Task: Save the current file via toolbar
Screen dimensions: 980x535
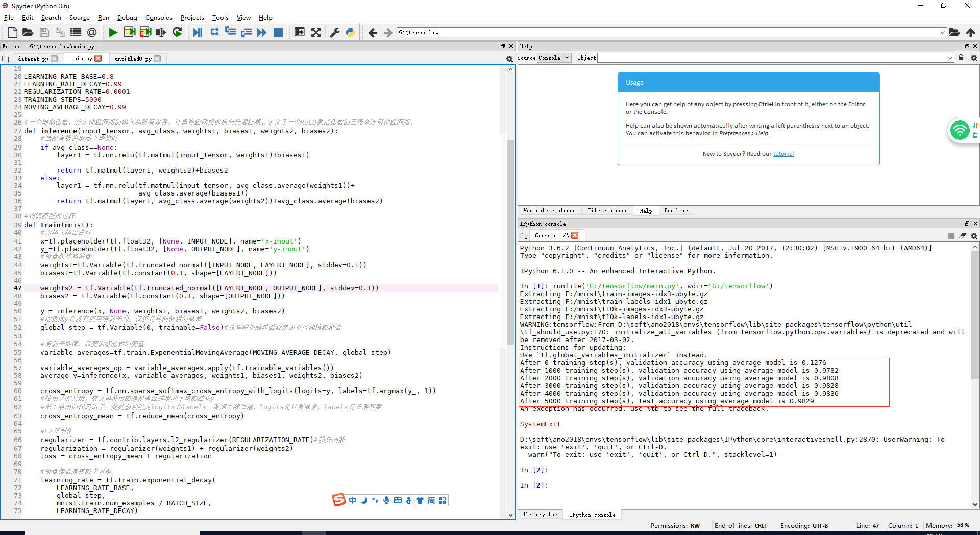Action: tap(44, 32)
